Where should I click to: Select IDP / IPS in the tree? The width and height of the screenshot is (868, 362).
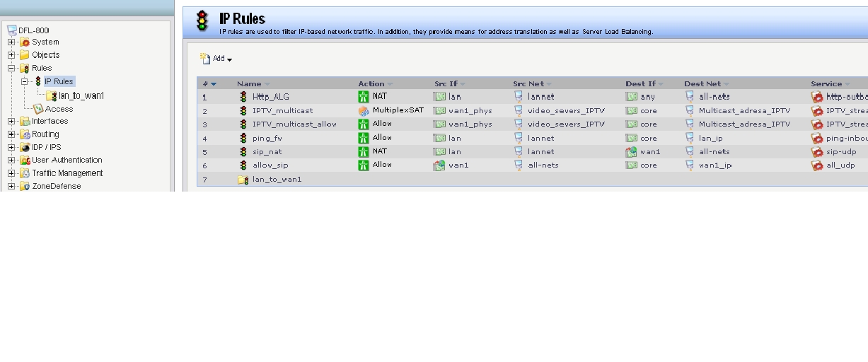pyautogui.click(x=47, y=147)
